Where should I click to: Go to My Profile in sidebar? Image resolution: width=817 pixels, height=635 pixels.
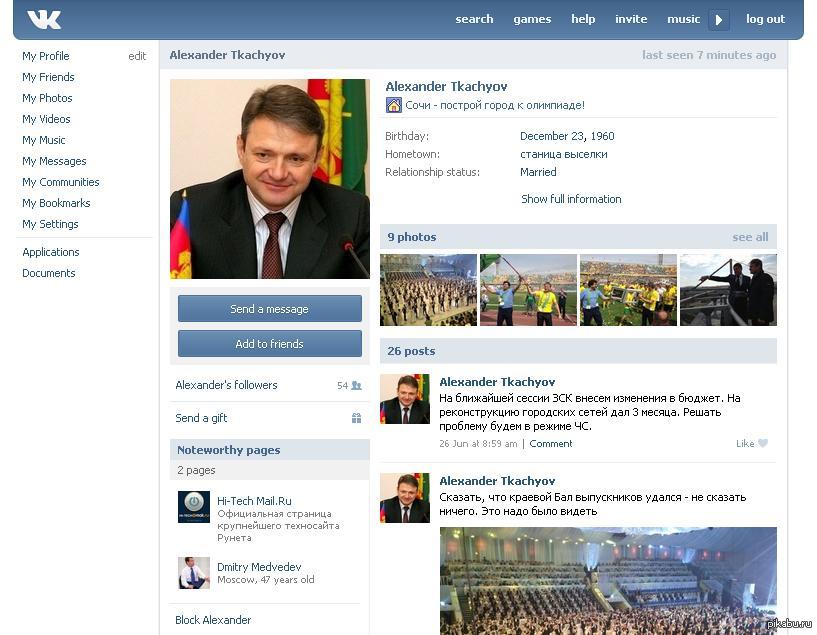pyautogui.click(x=46, y=56)
